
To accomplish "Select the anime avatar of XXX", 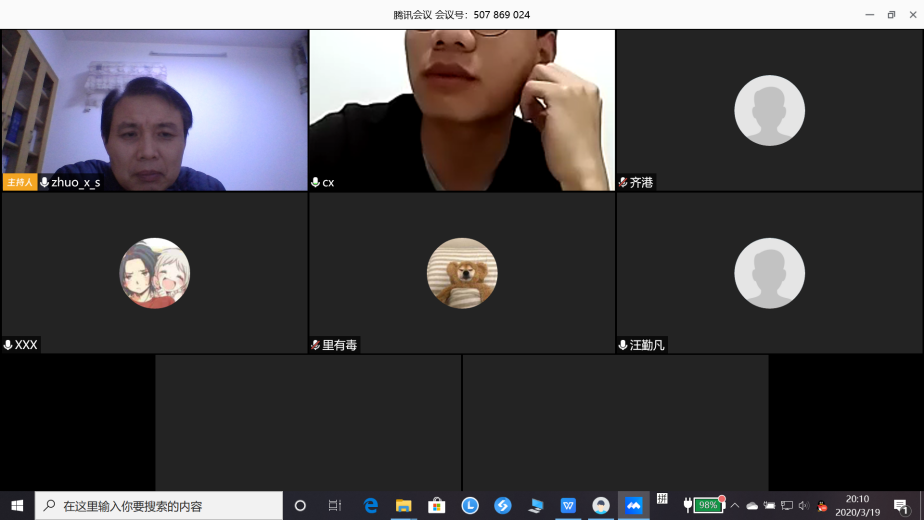I will click(155, 273).
